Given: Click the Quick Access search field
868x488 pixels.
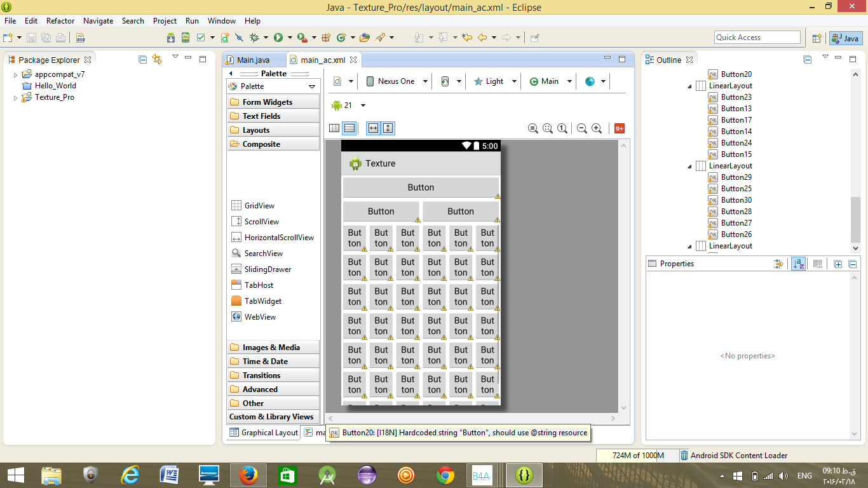Looking at the screenshot, I should (757, 37).
